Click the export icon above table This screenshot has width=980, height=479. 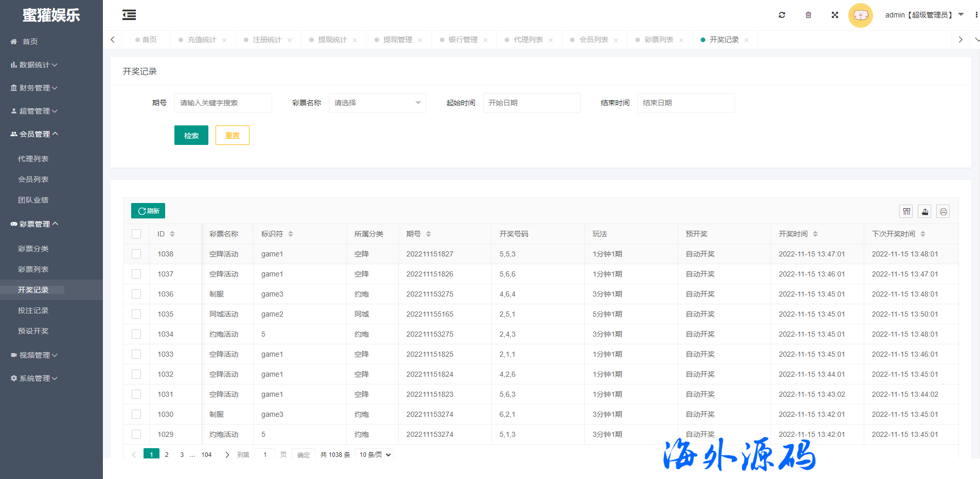click(x=924, y=211)
